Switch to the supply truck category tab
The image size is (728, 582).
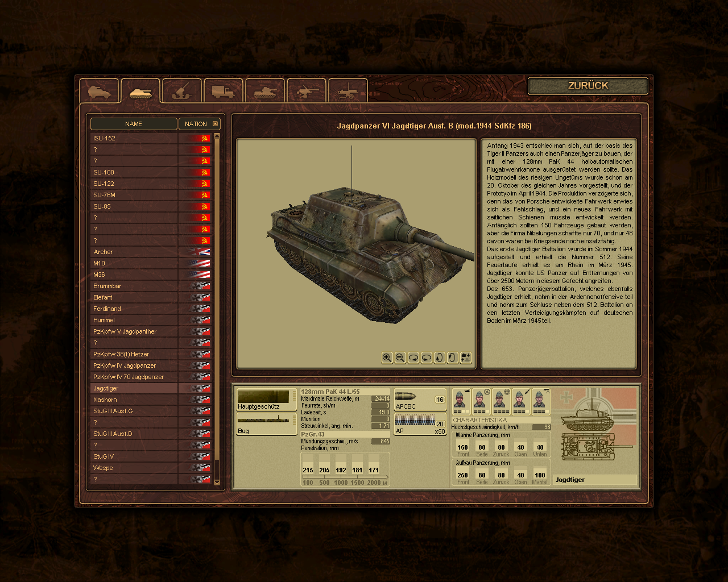[x=223, y=91]
